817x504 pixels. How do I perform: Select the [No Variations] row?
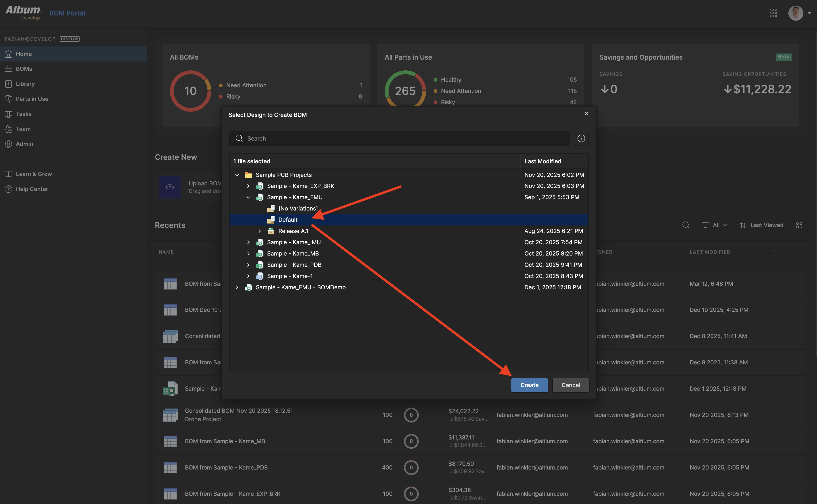click(409, 208)
